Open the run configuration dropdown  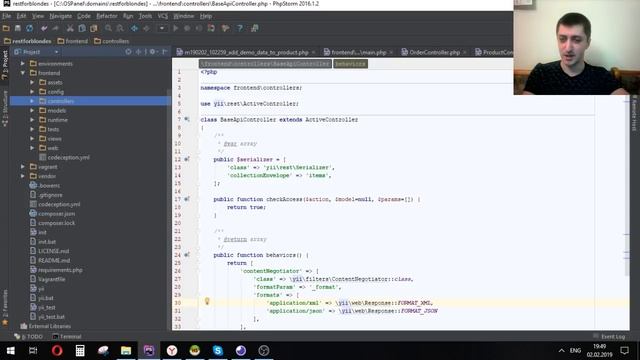(162, 28)
